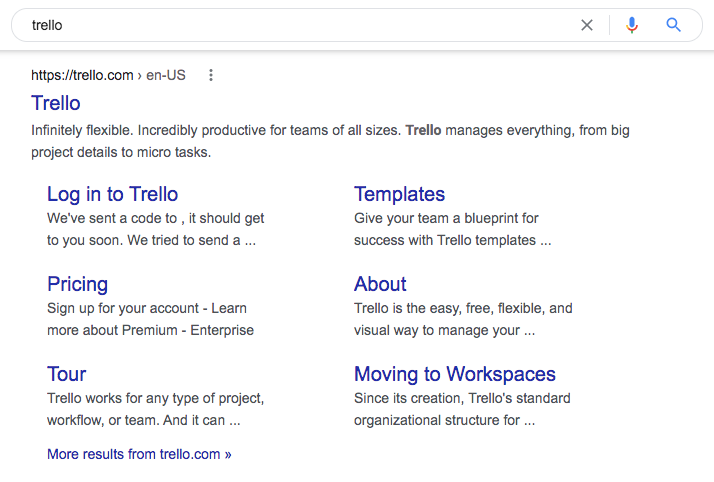Focus the search box containing "trello"
714x482 pixels.
point(300,25)
